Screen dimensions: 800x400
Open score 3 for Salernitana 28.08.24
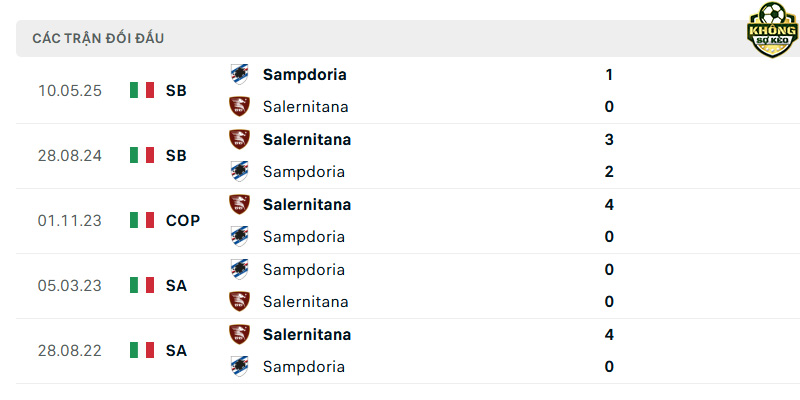[x=609, y=139]
